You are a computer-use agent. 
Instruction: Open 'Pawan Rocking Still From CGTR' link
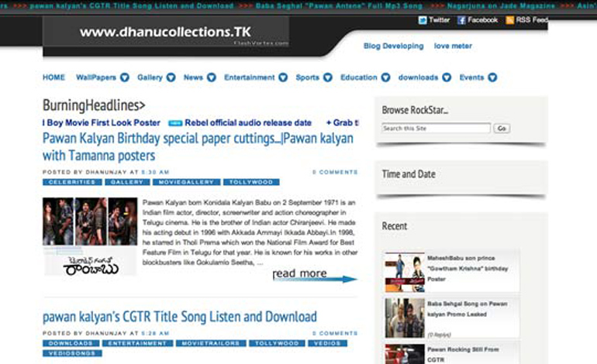pyautogui.click(x=463, y=355)
